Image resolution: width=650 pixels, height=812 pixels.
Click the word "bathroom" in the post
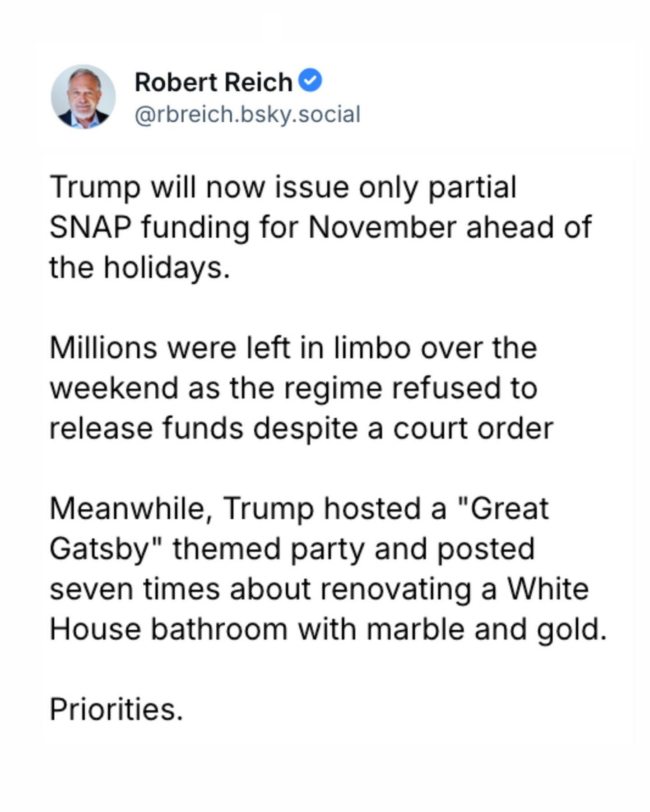(218, 629)
